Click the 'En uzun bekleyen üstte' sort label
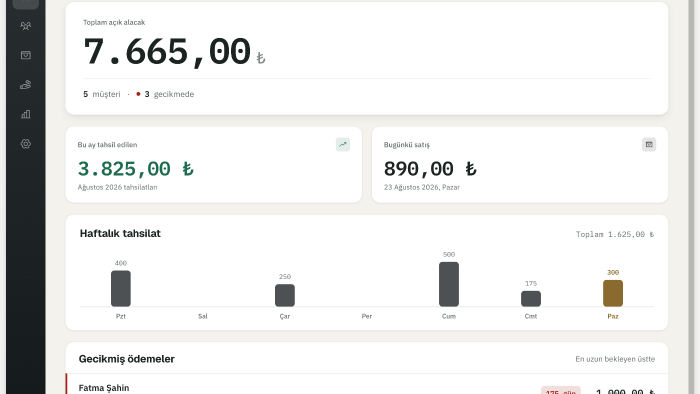Image resolution: width=700 pixels, height=394 pixels. pyautogui.click(x=615, y=359)
